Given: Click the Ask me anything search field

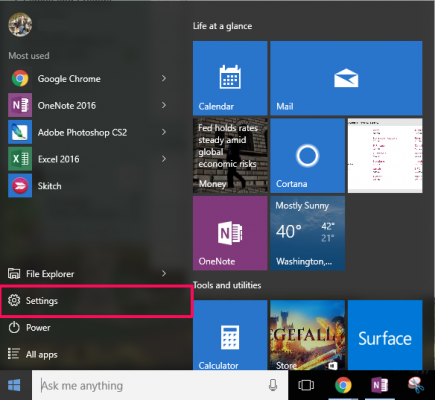Looking at the screenshot, I should [160, 385].
